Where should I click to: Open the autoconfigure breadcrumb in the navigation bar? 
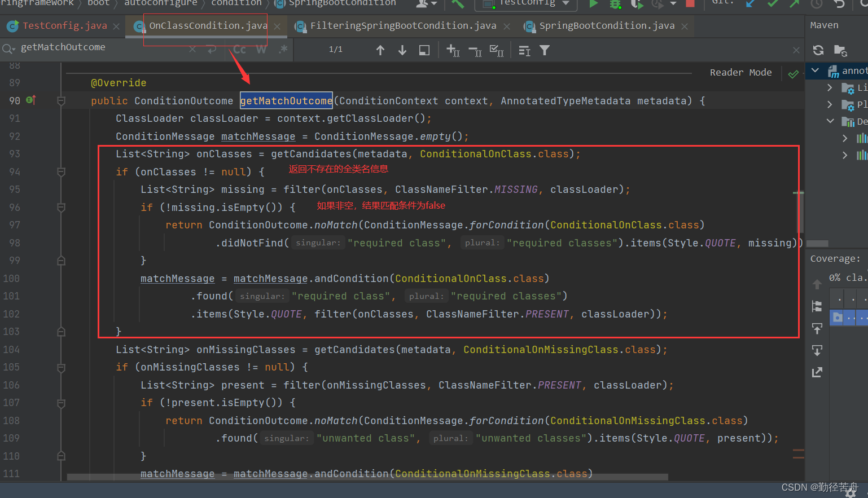pos(160,3)
